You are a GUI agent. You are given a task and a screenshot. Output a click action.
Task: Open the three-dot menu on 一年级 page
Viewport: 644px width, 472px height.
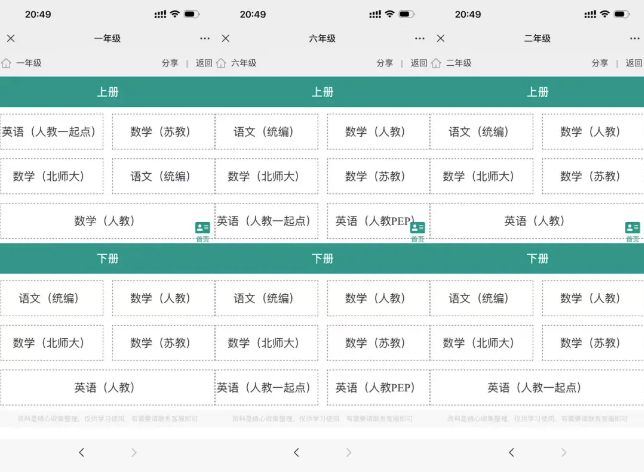pyautogui.click(x=205, y=38)
